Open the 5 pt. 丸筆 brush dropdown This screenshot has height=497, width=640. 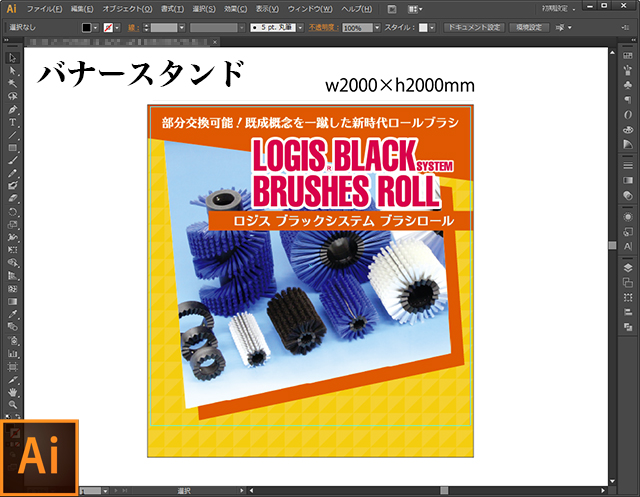[300, 28]
